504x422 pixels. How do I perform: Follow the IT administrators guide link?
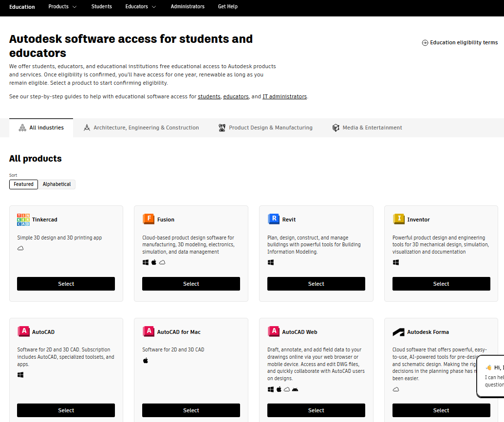pyautogui.click(x=284, y=96)
